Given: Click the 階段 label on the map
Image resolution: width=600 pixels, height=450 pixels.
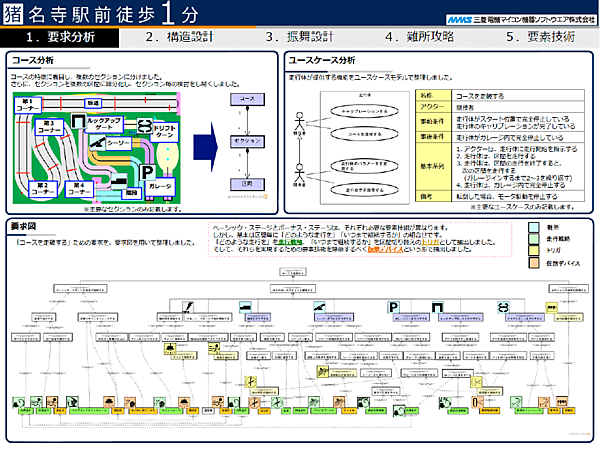Looking at the screenshot, I should 131,192.
